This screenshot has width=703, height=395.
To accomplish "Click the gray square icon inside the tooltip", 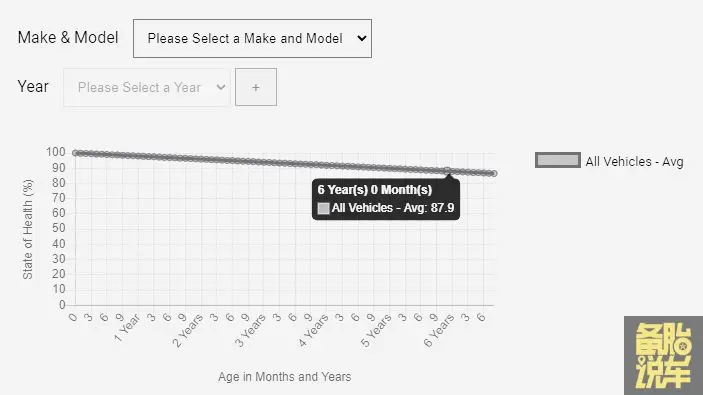I will [x=323, y=208].
